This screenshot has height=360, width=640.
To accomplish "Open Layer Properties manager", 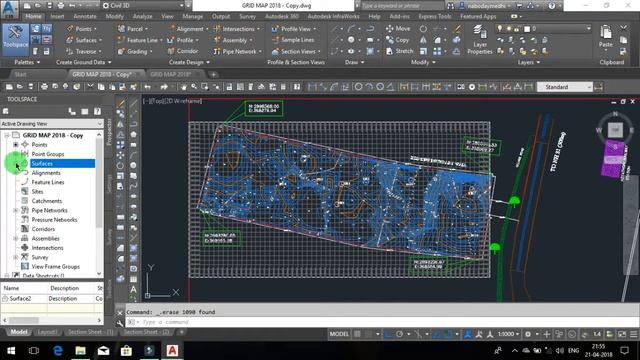I will coord(480,40).
